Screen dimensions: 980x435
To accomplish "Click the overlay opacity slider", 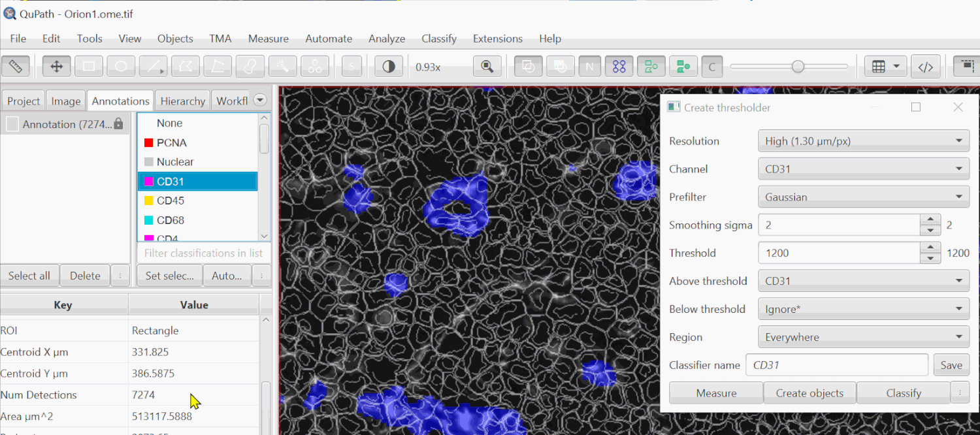I will pyautogui.click(x=789, y=67).
